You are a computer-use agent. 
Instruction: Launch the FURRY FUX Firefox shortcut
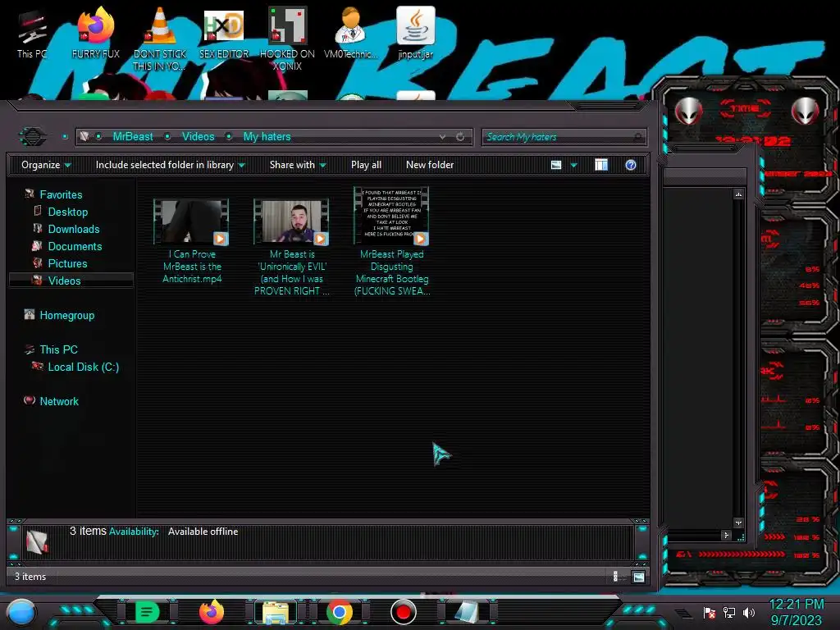[x=95, y=34]
